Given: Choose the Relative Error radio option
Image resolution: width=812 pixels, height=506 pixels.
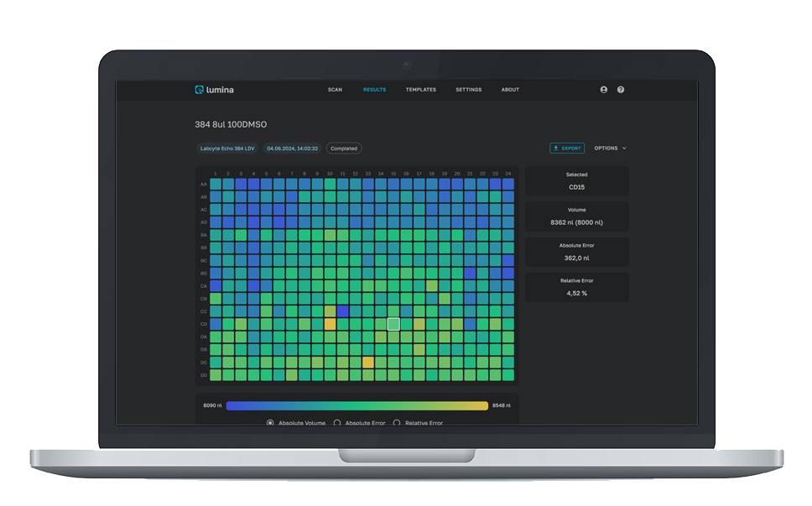Looking at the screenshot, I should pos(397,423).
